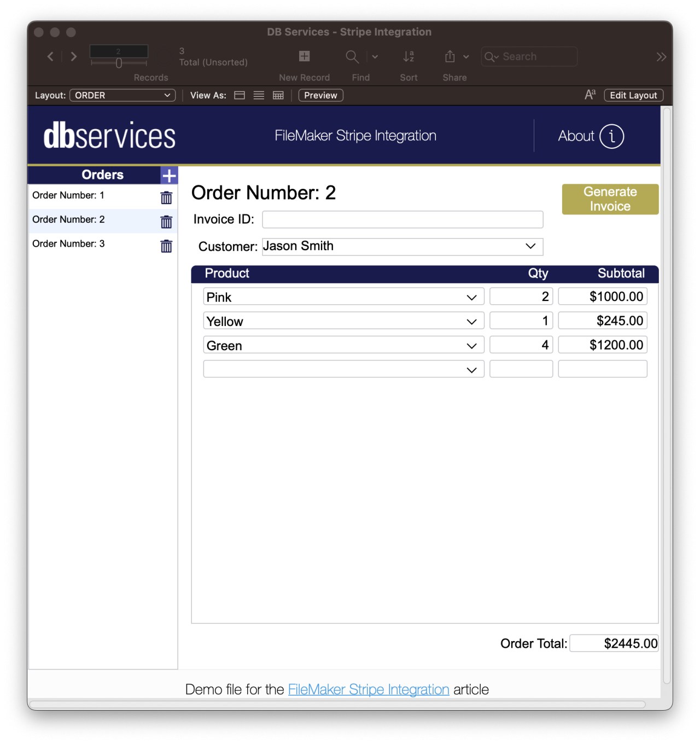This screenshot has width=700, height=744.
Task: Click the dbservices logo
Action: (x=109, y=136)
